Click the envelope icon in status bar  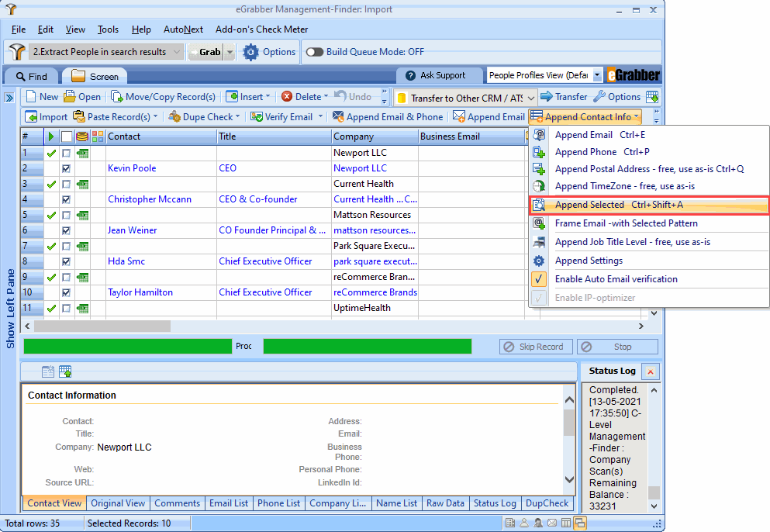[552, 523]
